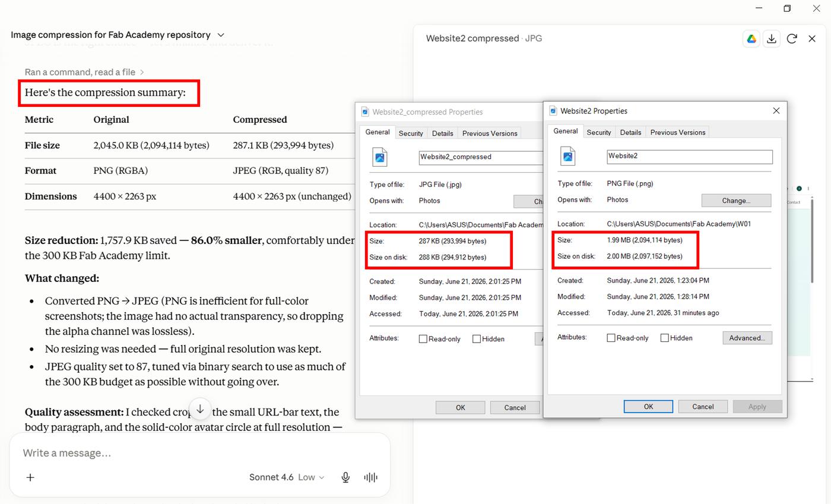Screen dimensions: 831x504
Task: Open Google Drive save icon in preview header
Action: tap(751, 39)
